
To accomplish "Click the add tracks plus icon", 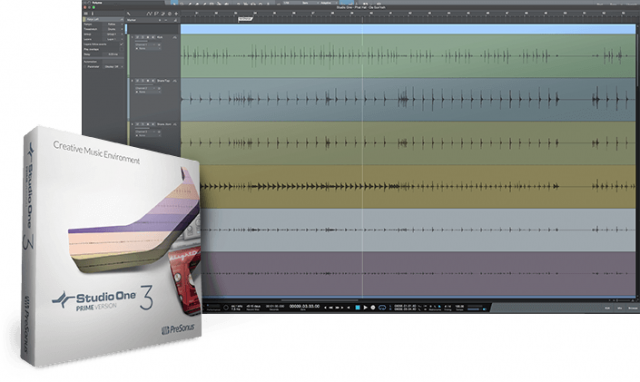I will 176,14.
